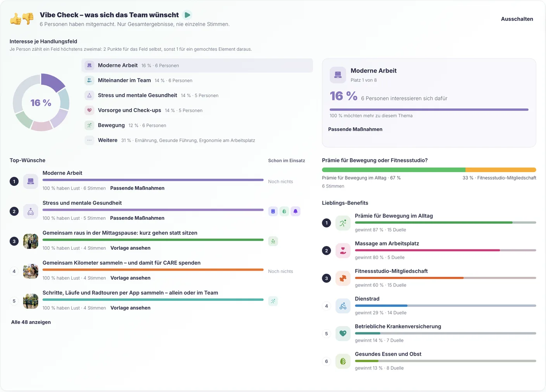The width and height of the screenshot is (546, 392).
Task: Click Fitnessstudio-Mitgliedschaft puzzle icon
Action: 343,278
